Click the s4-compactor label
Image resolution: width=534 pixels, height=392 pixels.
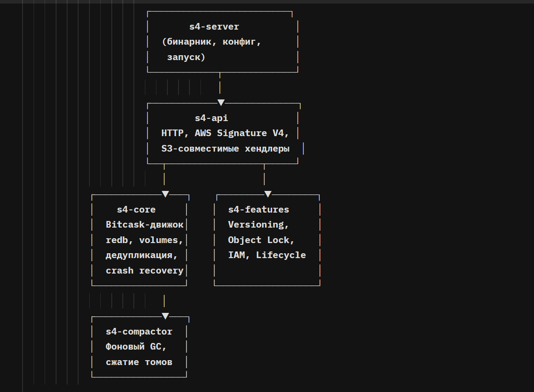pyautogui.click(x=139, y=331)
